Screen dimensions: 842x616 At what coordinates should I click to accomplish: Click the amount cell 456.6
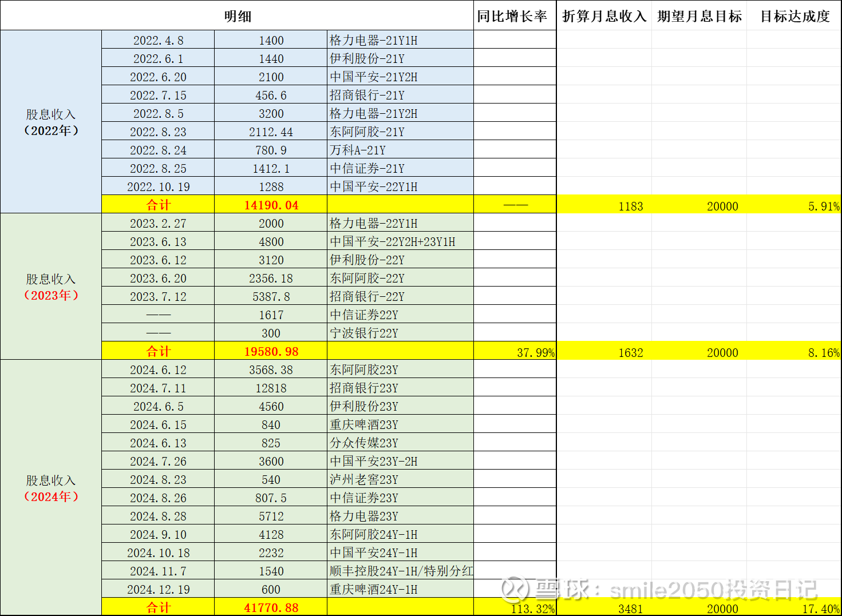[271, 95]
